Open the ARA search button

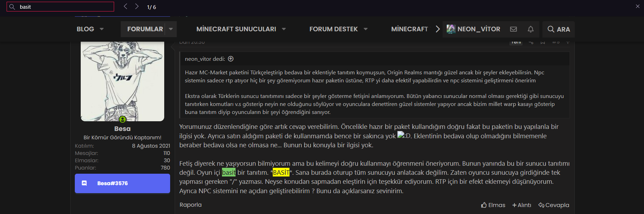(558, 29)
